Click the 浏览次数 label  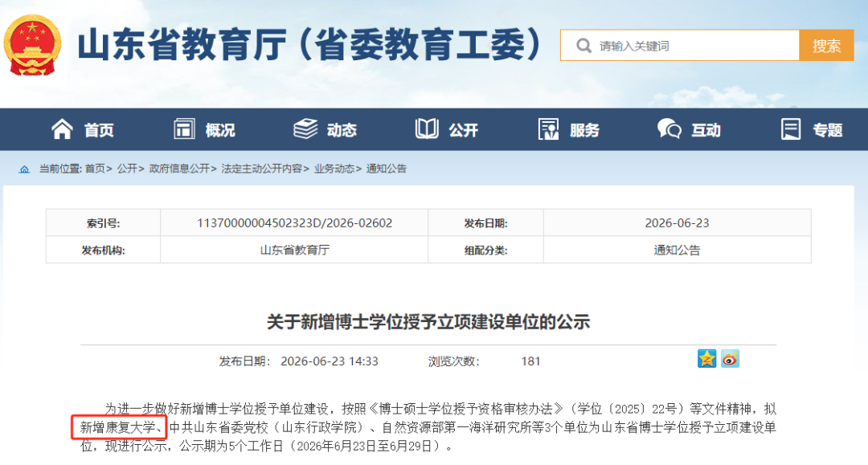pos(453,361)
